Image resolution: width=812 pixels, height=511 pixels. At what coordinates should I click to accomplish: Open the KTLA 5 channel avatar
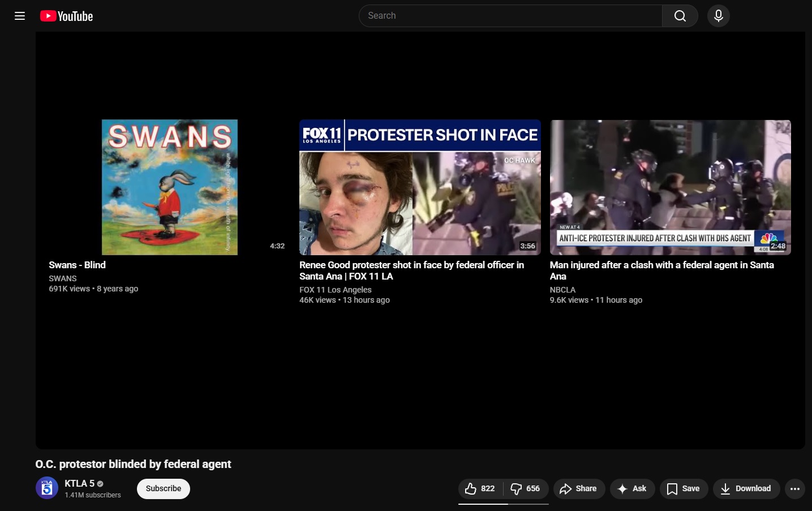click(47, 488)
